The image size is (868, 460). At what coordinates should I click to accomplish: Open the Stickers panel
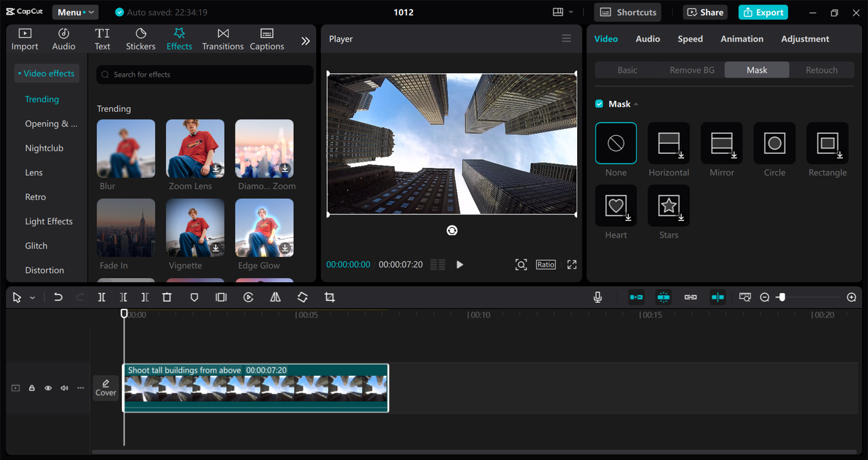[140, 39]
